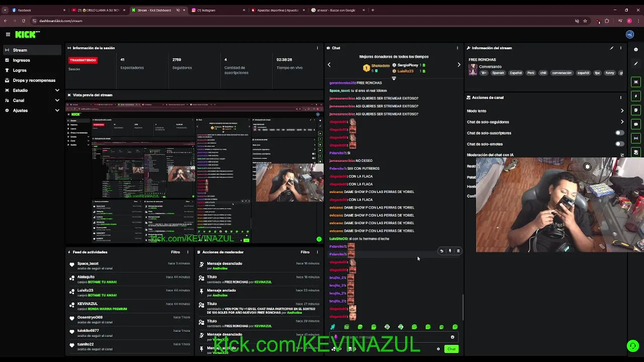Click KEVINAZUL RONDA MARINA PREMIUM activity entry

click(x=129, y=306)
